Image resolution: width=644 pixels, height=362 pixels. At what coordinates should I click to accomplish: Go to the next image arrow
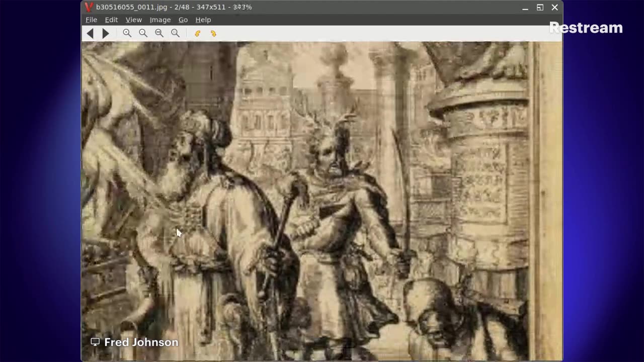106,33
